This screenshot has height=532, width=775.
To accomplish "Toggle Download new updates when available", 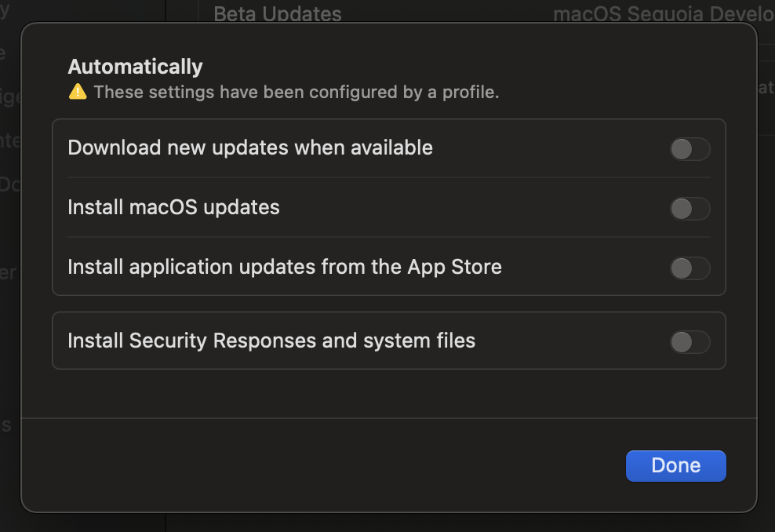I will pos(690,149).
